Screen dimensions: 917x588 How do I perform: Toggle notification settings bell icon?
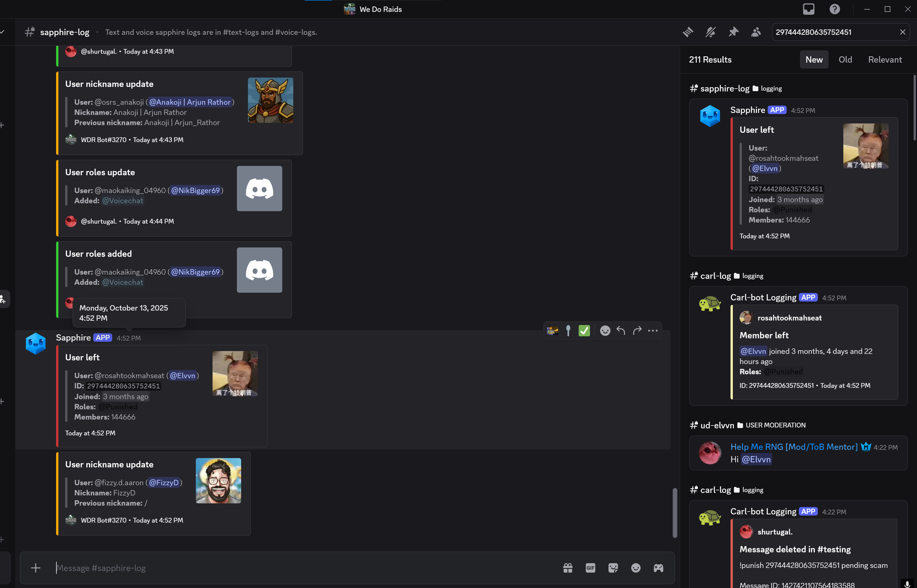710,32
